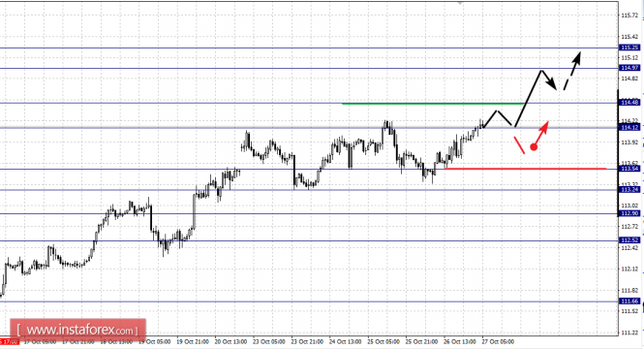This screenshot has width=644, height=349.
Task: Select the 114.12 current price label
Action: click(629, 127)
